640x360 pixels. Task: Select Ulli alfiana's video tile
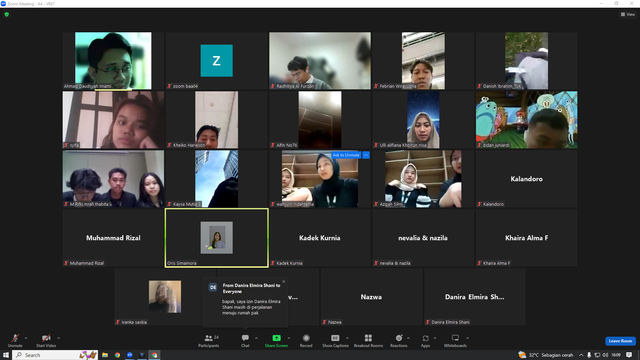423,120
